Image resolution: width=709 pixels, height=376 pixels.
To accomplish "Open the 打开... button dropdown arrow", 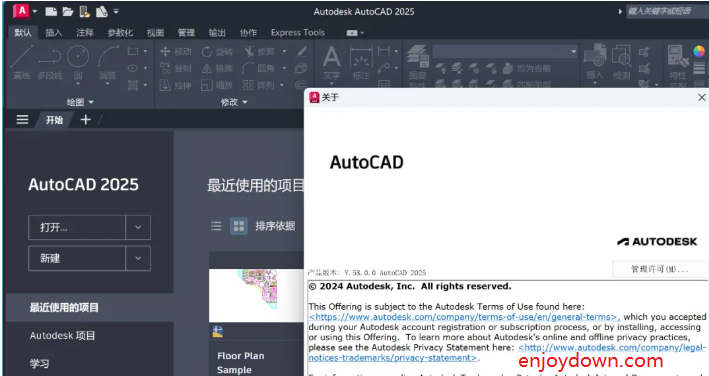I will click(138, 227).
